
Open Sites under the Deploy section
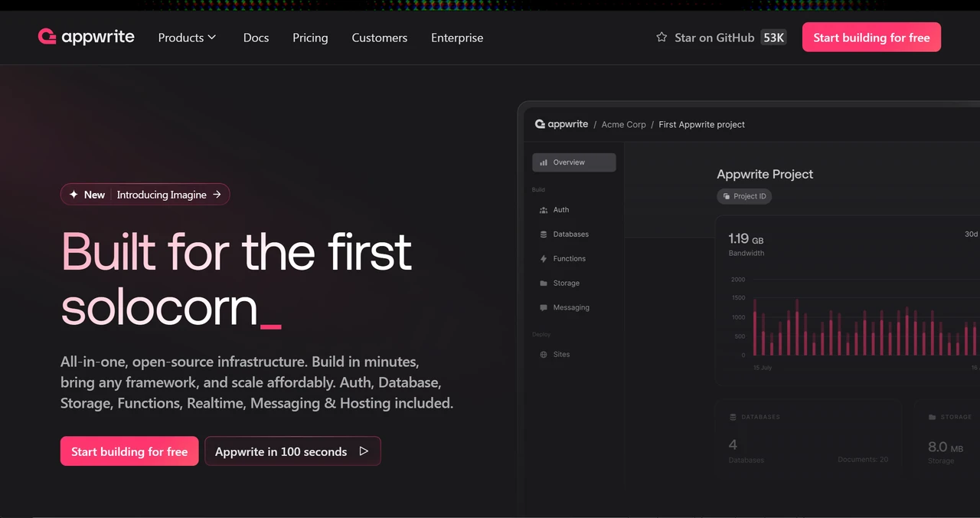point(561,354)
